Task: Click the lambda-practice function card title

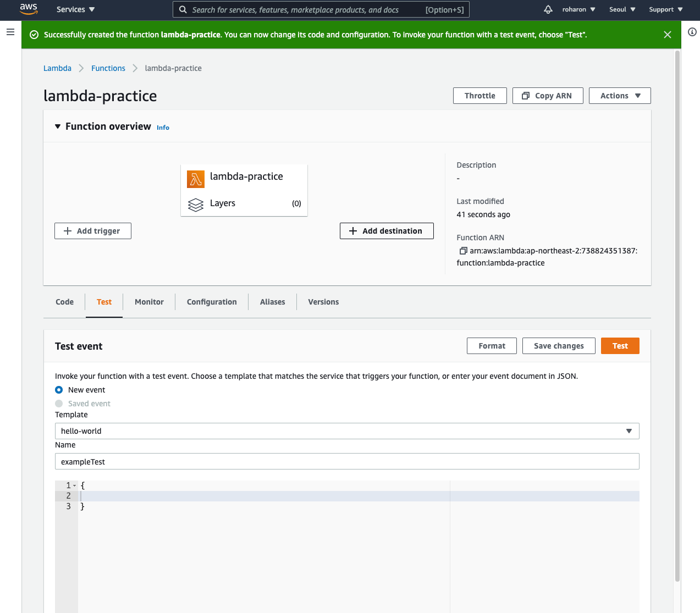Action: tap(246, 176)
